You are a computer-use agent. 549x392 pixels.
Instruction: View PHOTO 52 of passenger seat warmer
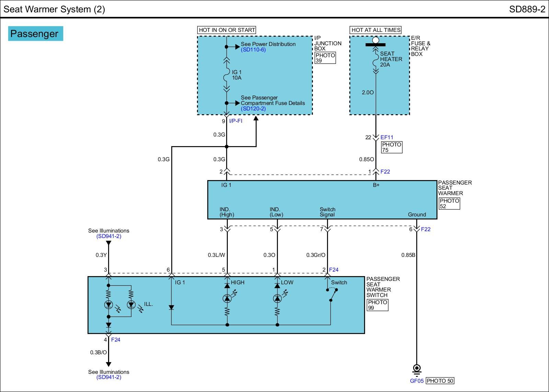(x=449, y=203)
